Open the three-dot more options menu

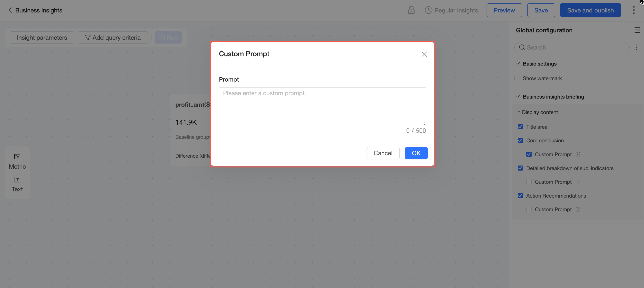[633, 10]
